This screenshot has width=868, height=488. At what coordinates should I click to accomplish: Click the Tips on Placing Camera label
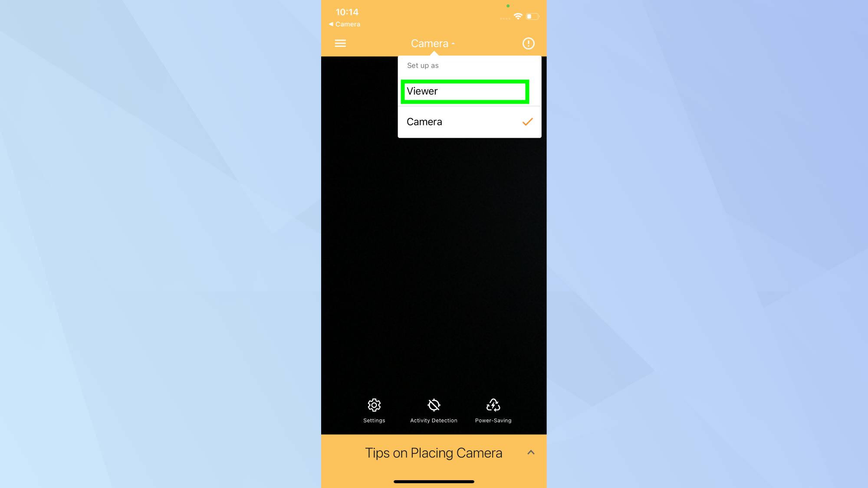(x=434, y=452)
